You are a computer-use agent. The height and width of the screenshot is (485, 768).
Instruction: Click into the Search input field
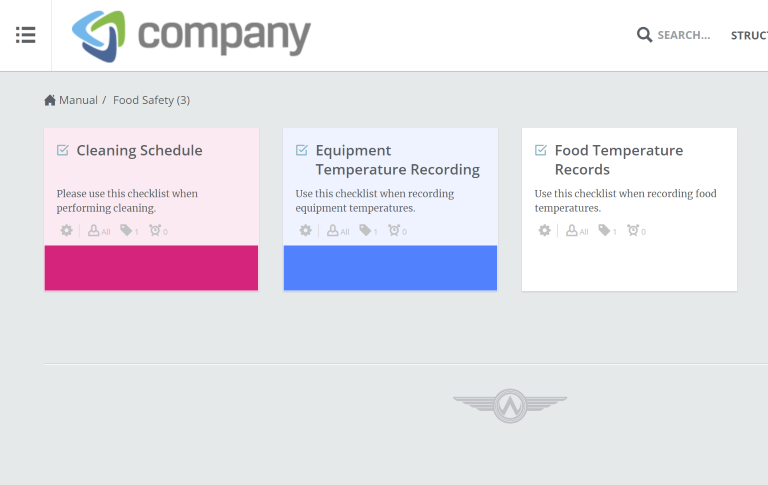(684, 35)
